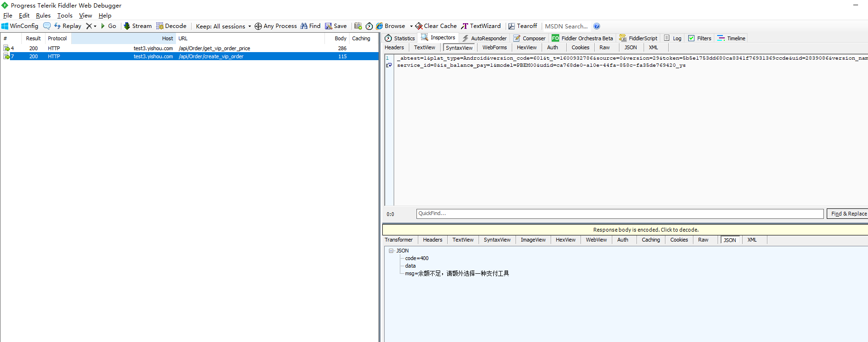868x342 pixels.
Task: Select the code=400 JSON tree node
Action: point(416,258)
